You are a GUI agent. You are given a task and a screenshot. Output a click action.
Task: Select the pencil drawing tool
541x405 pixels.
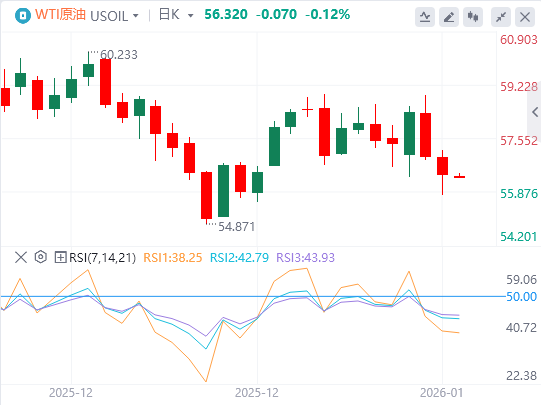point(449,17)
